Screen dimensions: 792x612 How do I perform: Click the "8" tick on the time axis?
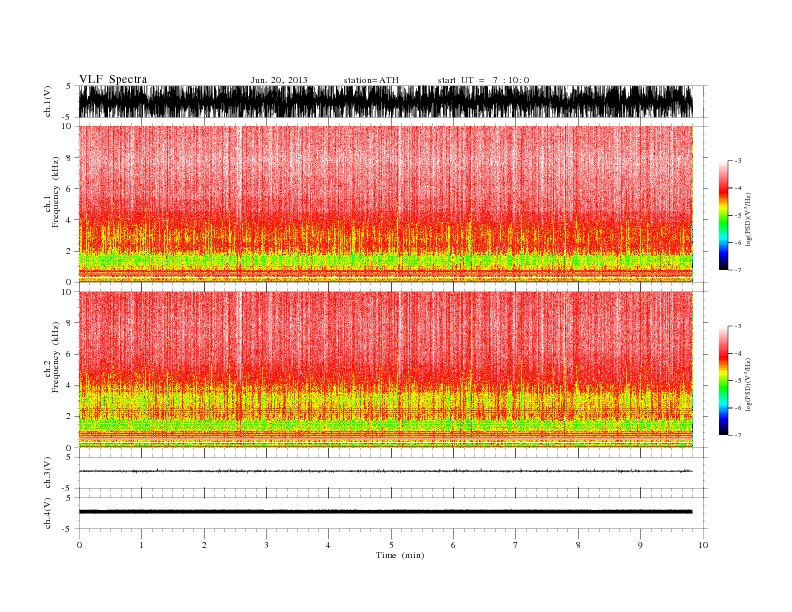coord(578,545)
